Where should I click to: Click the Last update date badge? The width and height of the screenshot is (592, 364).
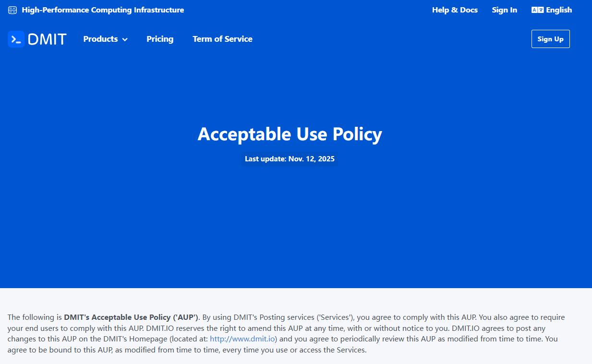click(x=290, y=159)
